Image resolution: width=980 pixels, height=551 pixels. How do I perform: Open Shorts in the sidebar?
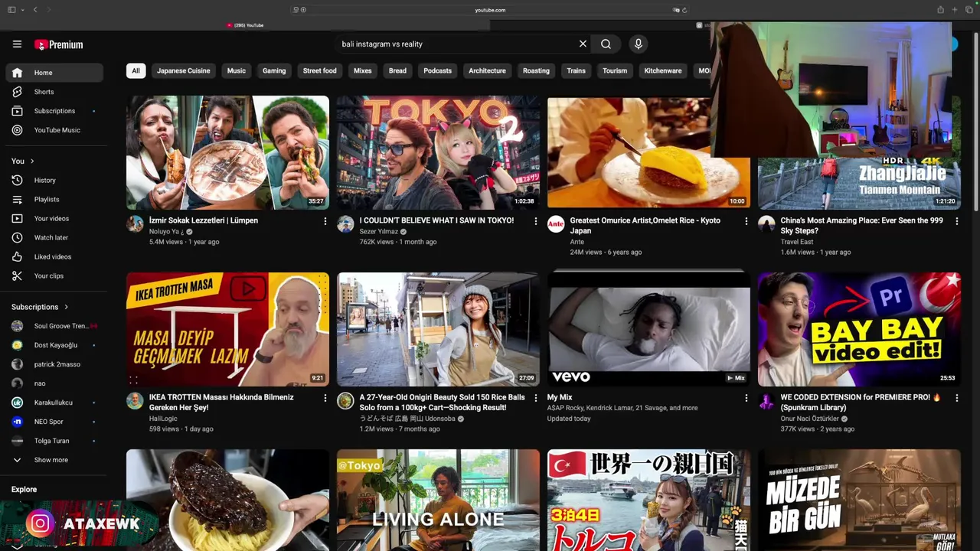pos(54,92)
